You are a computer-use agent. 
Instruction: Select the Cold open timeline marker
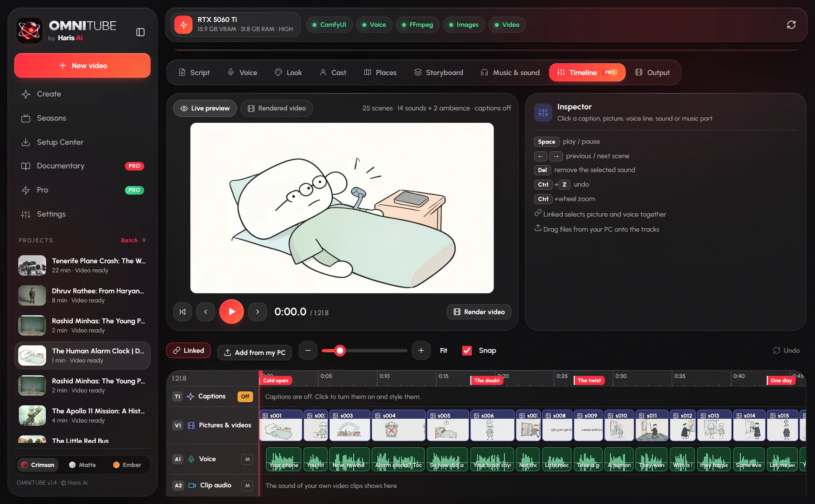click(x=276, y=380)
